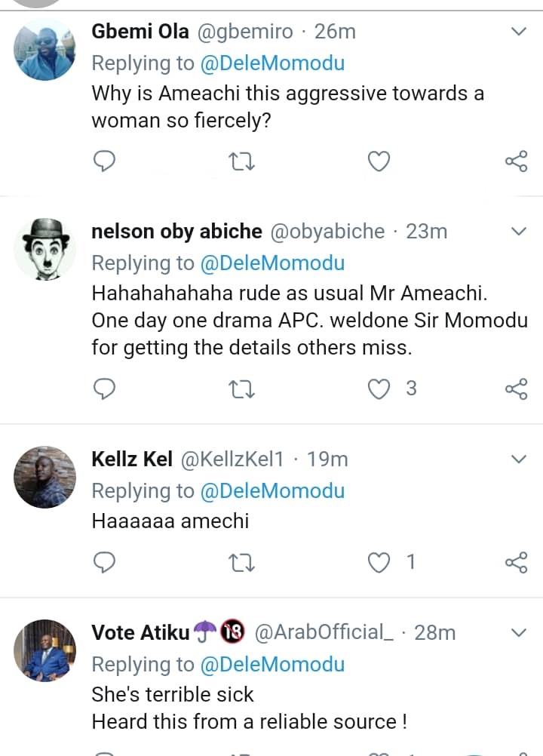
Task: Open the chevron menu on Kellz Kel's tweet
Action: point(519,459)
